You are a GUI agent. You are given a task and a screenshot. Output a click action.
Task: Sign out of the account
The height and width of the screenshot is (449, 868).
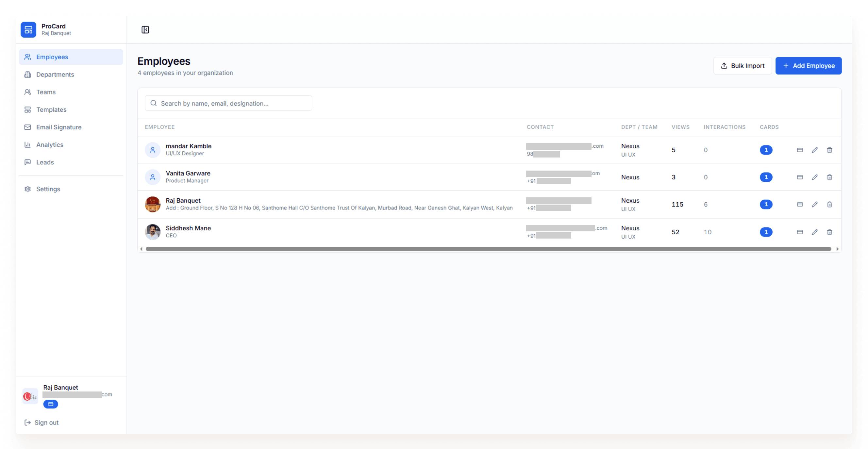(x=42, y=423)
